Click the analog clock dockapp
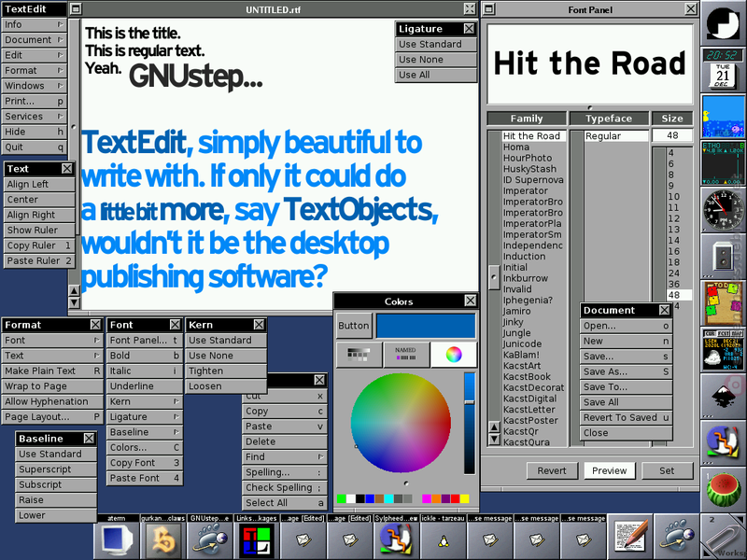 723,209
